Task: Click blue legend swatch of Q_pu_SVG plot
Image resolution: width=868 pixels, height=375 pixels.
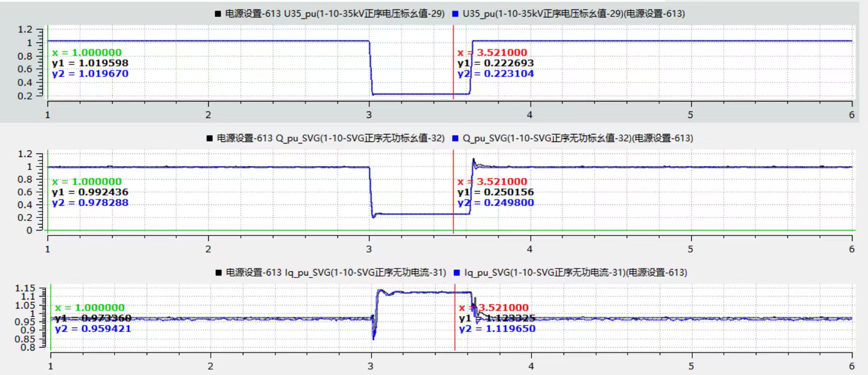Action: tap(455, 138)
